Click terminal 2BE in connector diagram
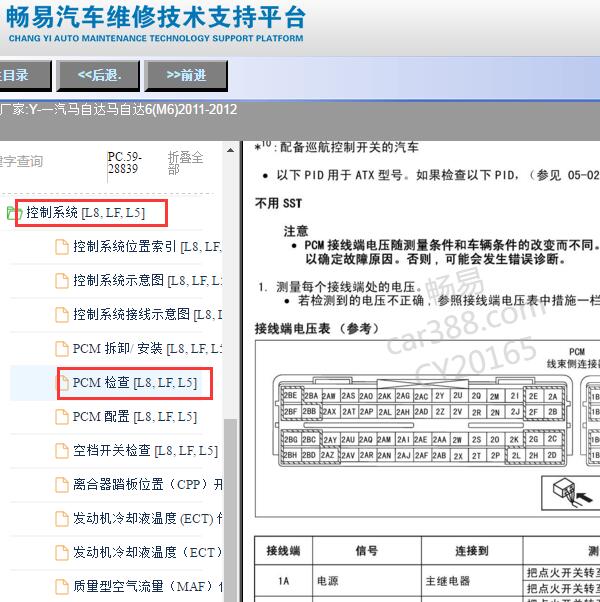 [290, 395]
